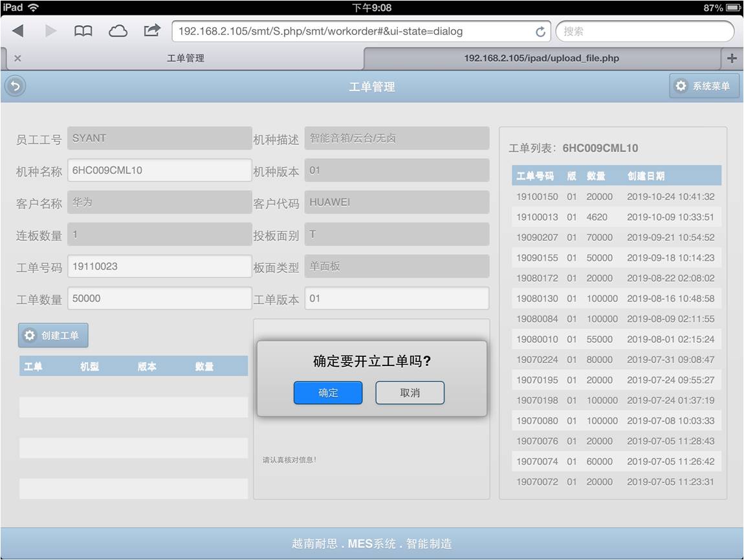
Task: Select the 工单管理 browser tab
Action: (186, 58)
